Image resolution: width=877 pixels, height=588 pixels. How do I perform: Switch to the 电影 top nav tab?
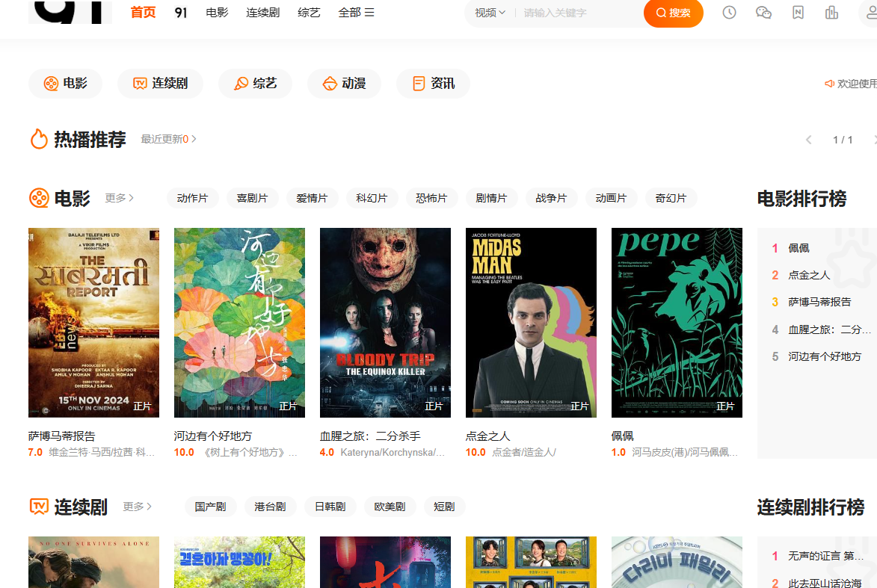tap(217, 12)
